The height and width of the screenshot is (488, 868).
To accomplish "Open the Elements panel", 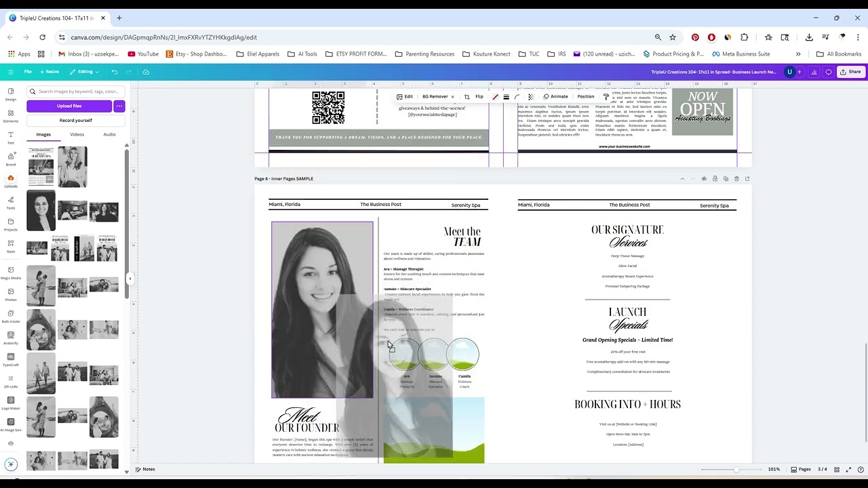I will coord(10,116).
